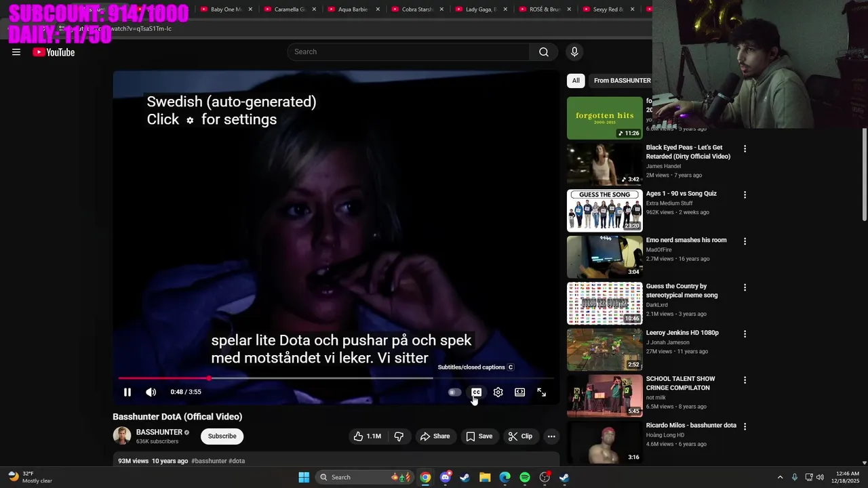Open the BASSHUNTER channel name link
Viewport: 868px width, 488px height.
click(159, 432)
